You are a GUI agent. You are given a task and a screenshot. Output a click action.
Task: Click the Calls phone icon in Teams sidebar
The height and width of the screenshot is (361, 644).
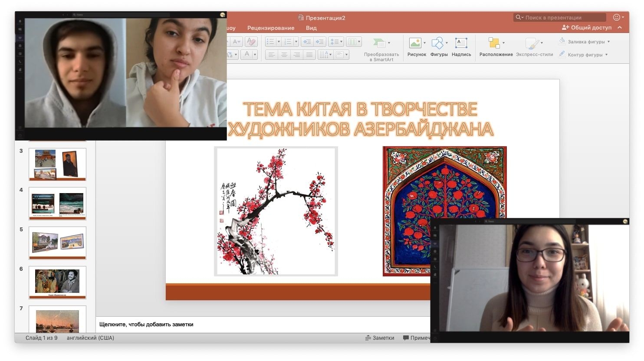pyautogui.click(x=20, y=62)
